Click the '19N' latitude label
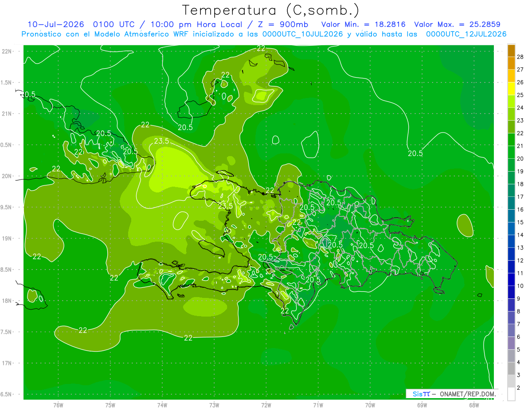The width and height of the screenshot is (532, 411). [x=7, y=239]
